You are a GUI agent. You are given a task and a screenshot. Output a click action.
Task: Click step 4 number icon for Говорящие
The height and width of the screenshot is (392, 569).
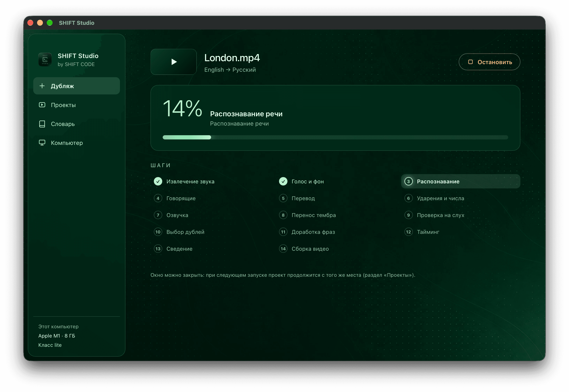pos(158,198)
